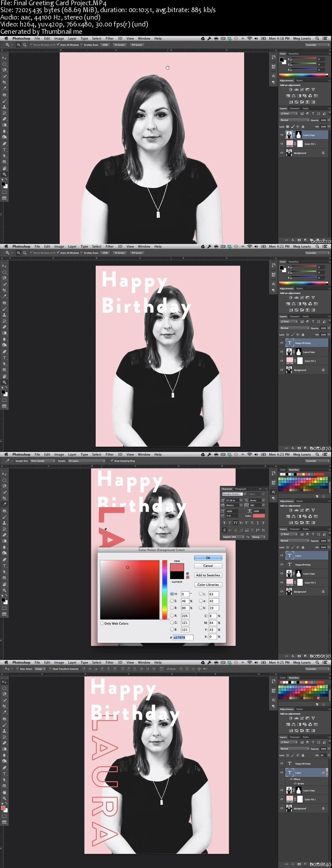This screenshot has height=868, width=332.
Task: Pick the Type tool in the 4:21 PM frame
Action: (x=5, y=358)
